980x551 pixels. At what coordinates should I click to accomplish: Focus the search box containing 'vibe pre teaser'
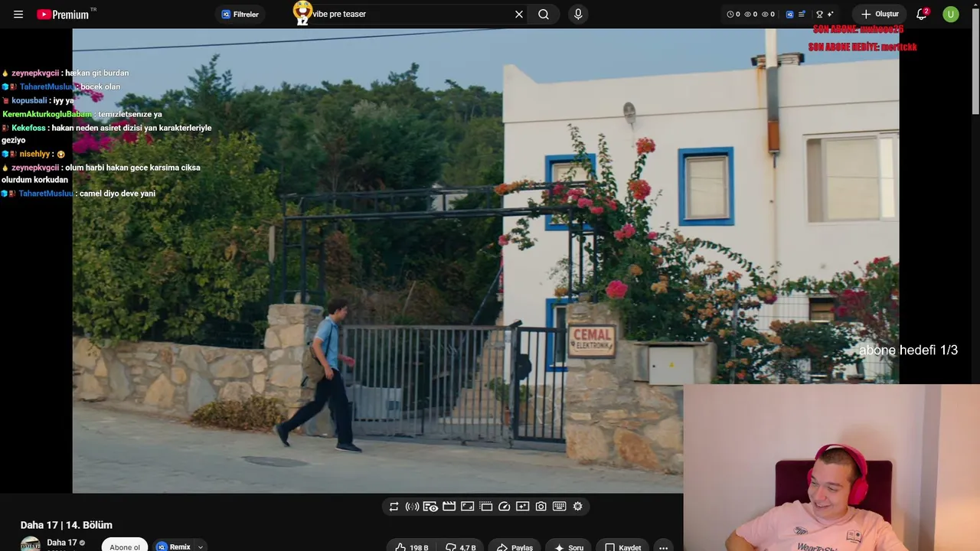pyautogui.click(x=412, y=14)
